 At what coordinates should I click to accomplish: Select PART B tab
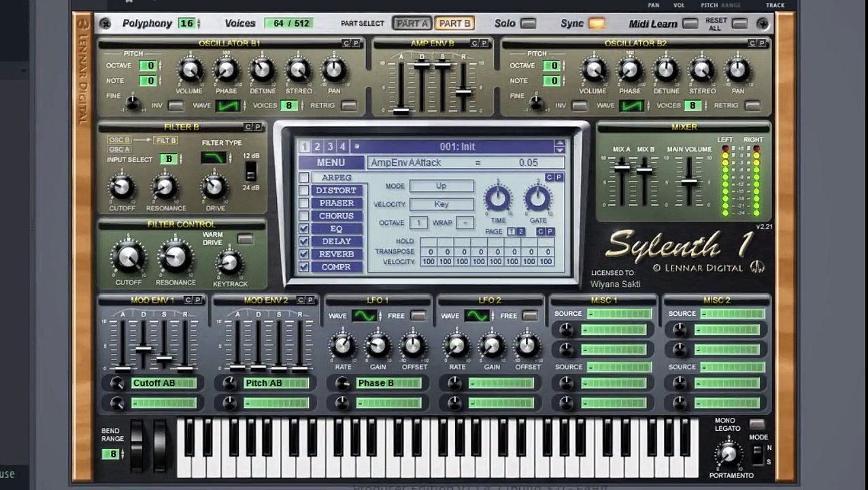click(x=454, y=23)
